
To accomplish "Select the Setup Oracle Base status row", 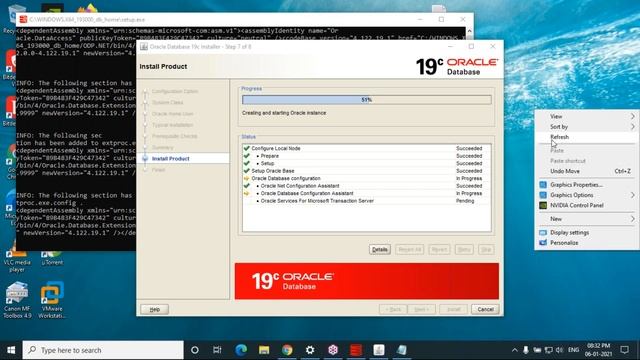I will [367, 171].
